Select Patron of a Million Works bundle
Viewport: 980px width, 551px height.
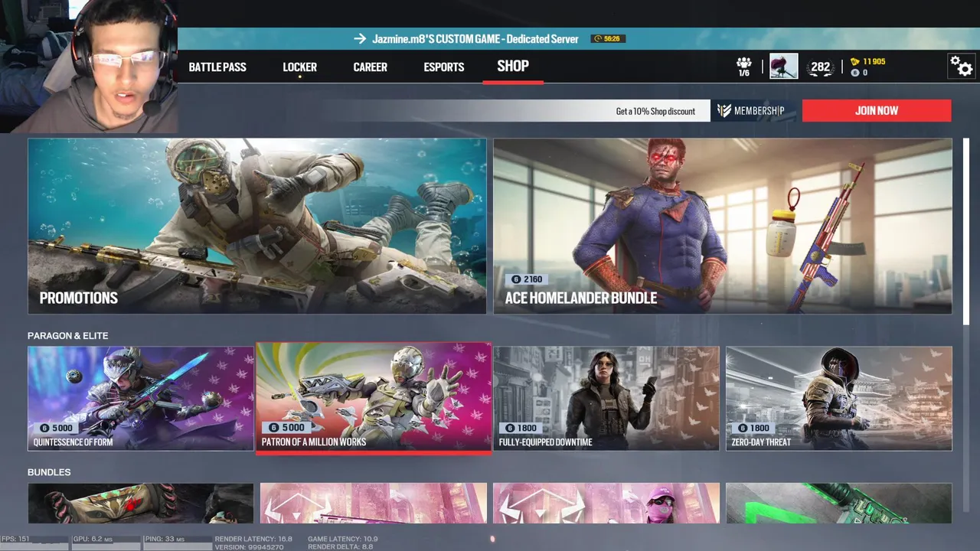pos(374,398)
